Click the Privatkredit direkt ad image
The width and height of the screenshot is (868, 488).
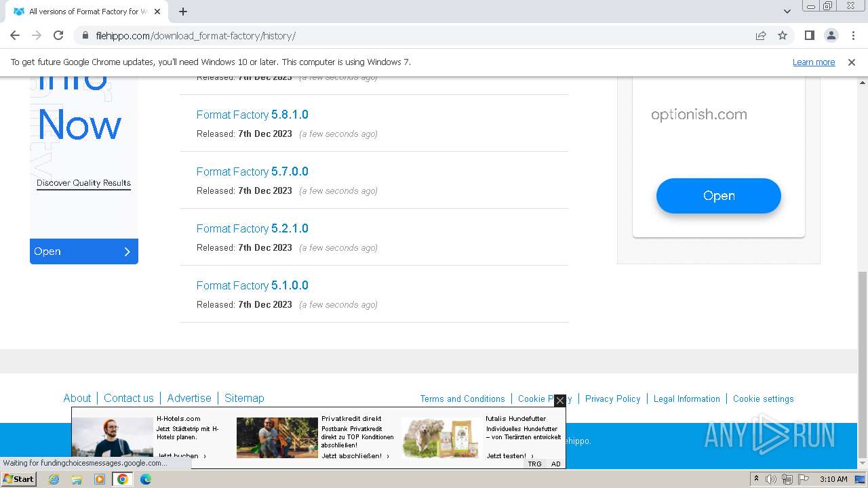[277, 437]
